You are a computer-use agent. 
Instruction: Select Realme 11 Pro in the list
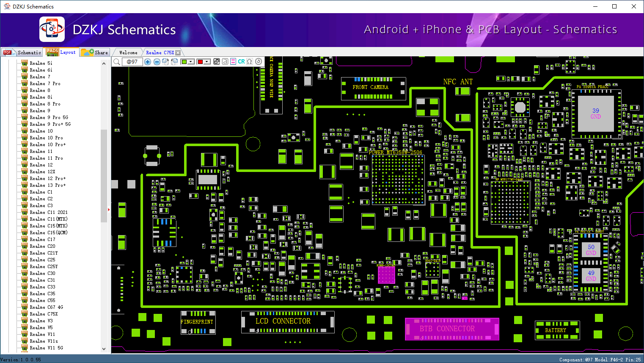pyautogui.click(x=46, y=158)
